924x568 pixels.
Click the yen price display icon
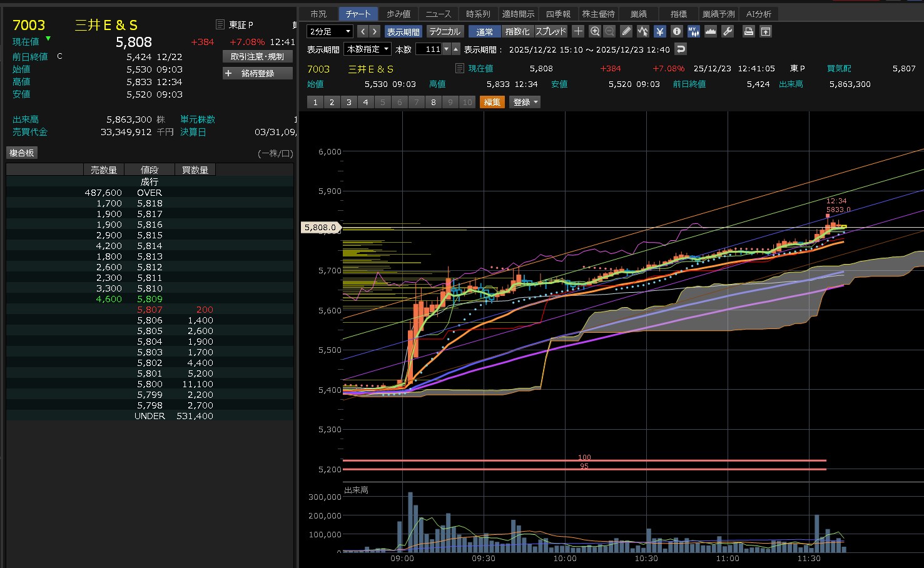pos(660,31)
